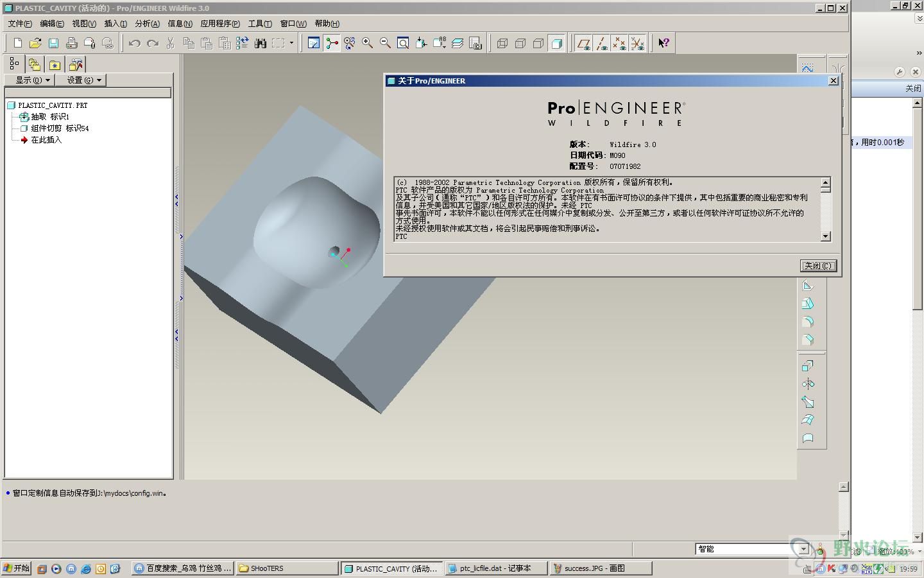Screen dimensions: 924x578
Task: Switch to ptc_licfile.dat Notepad taskbar button
Action: pyautogui.click(x=496, y=568)
